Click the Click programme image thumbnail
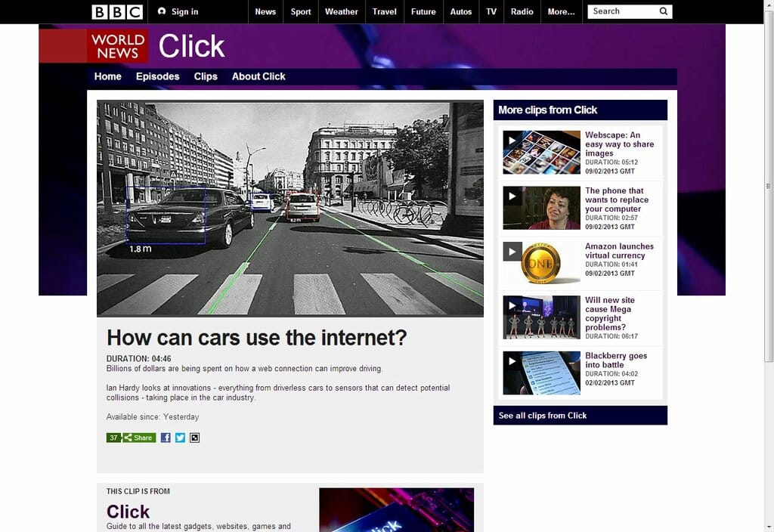774x532 pixels. click(396, 510)
